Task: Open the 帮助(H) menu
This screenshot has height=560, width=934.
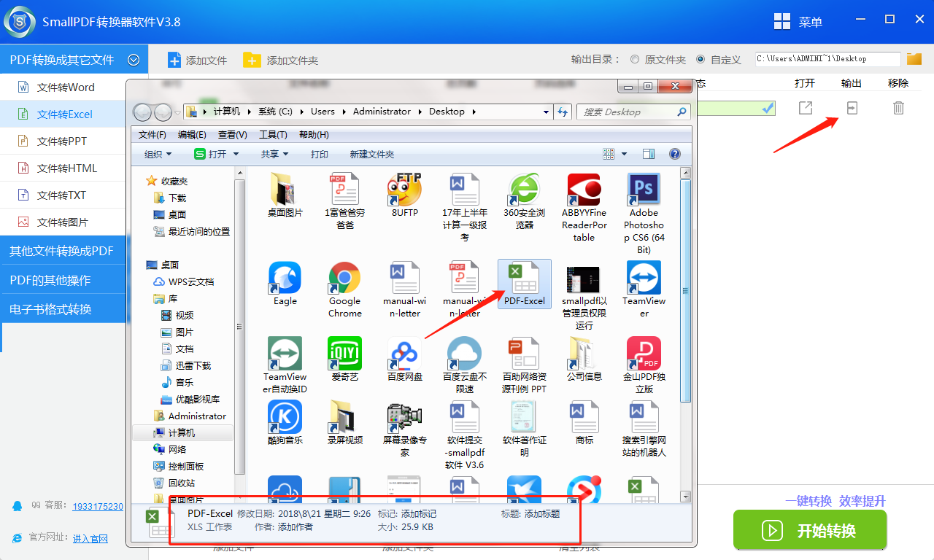Action: coord(314,135)
